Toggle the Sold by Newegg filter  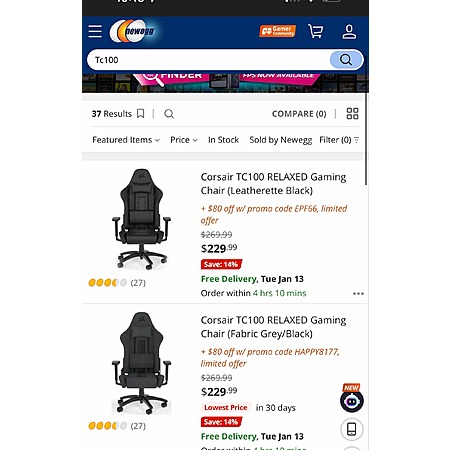coord(281,140)
